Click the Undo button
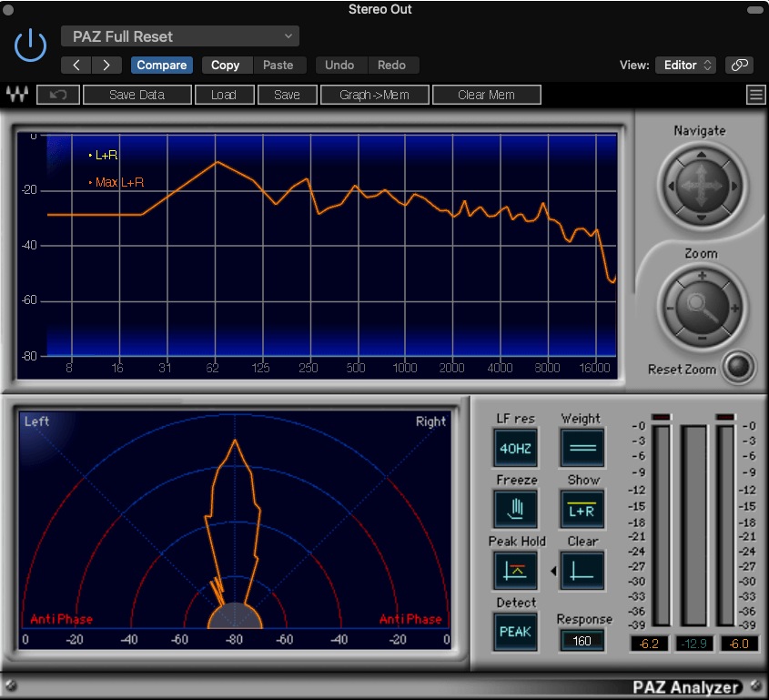This screenshot has width=769, height=700. 339,66
